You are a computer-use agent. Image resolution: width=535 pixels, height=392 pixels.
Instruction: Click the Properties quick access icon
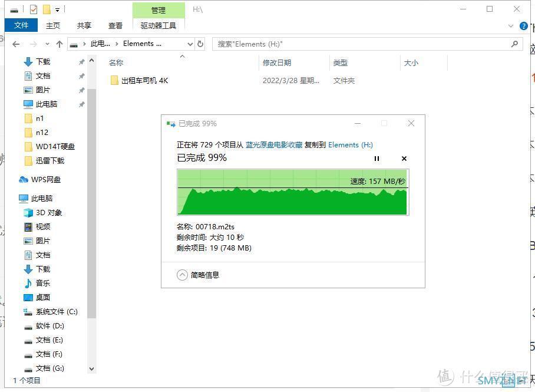[x=34, y=9]
